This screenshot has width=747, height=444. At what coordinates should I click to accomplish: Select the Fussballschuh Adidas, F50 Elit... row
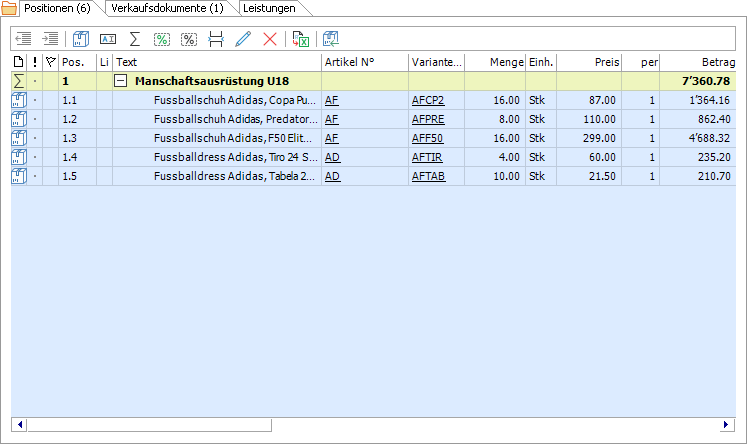374,138
